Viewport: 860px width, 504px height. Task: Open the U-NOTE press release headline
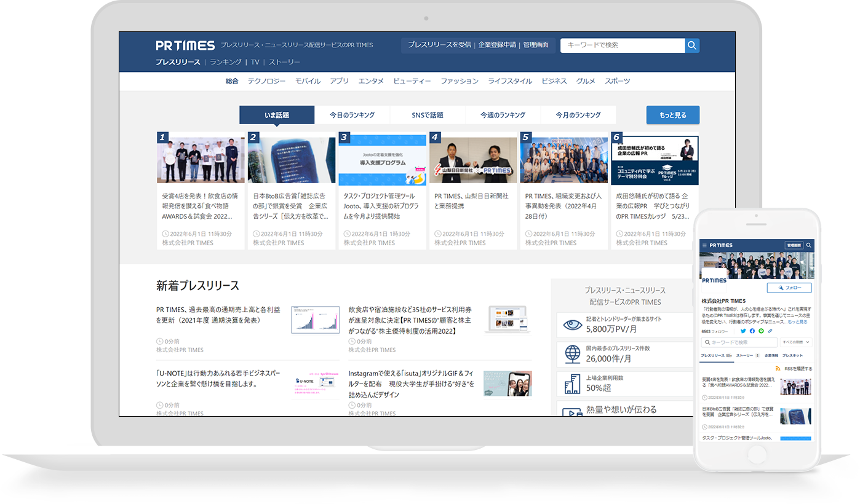pos(218,378)
